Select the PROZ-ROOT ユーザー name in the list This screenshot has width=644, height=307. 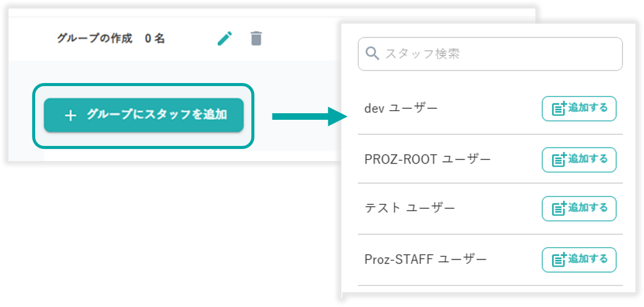(427, 160)
